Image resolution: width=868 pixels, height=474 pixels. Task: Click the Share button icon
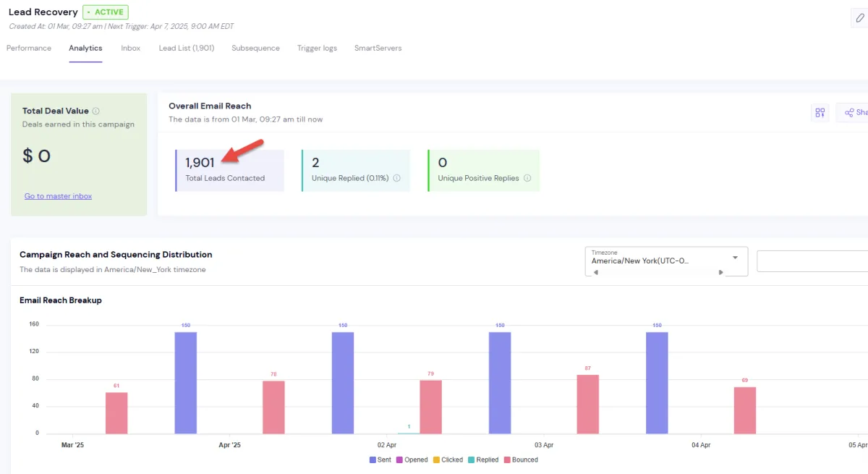(x=851, y=113)
